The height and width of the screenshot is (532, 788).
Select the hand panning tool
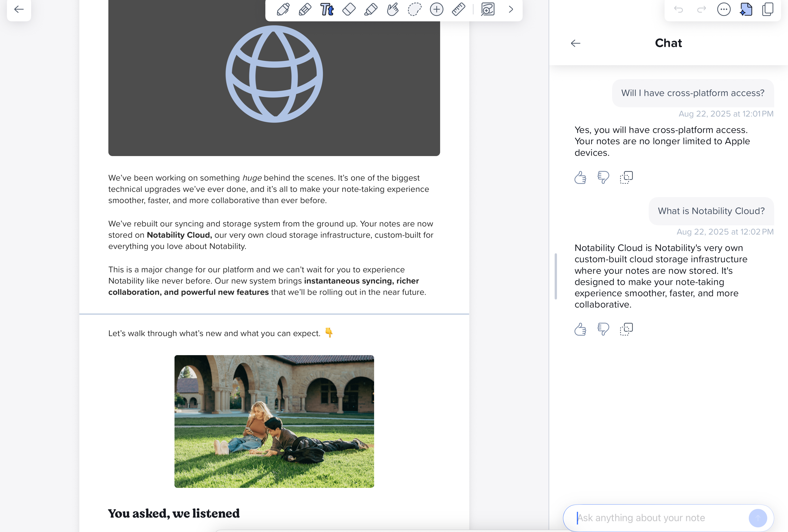tap(393, 10)
